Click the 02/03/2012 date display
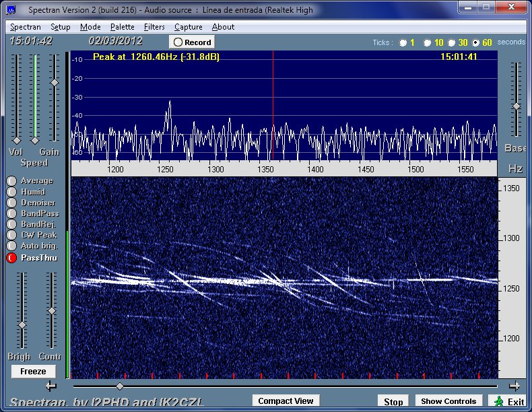This screenshot has height=412, width=532. (115, 41)
